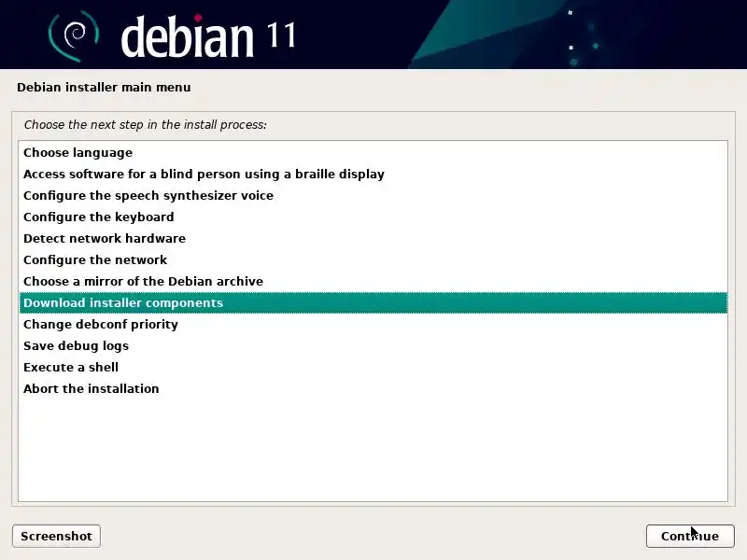Image resolution: width=747 pixels, height=560 pixels.
Task: Select Detect network hardware
Action: [373, 239]
